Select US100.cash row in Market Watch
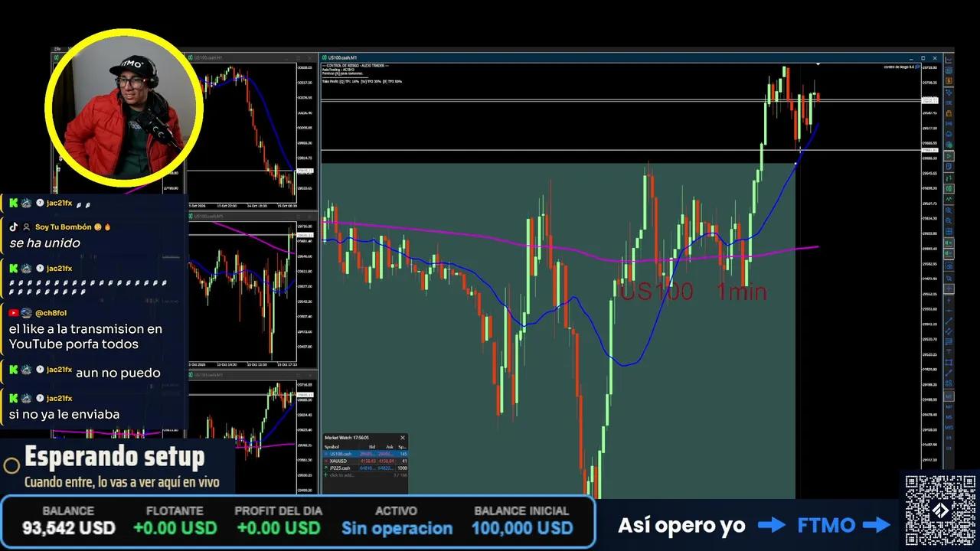Screen dimensions: 980x551 pos(366,454)
